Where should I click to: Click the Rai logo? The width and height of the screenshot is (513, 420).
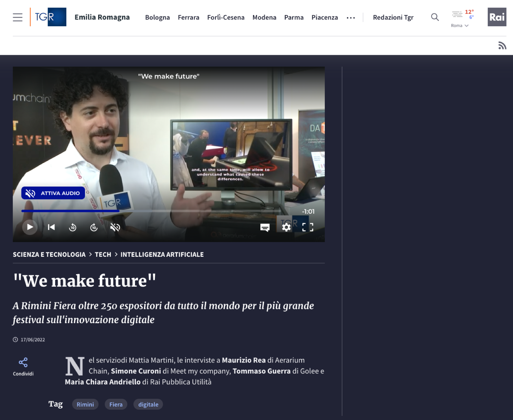point(497,17)
